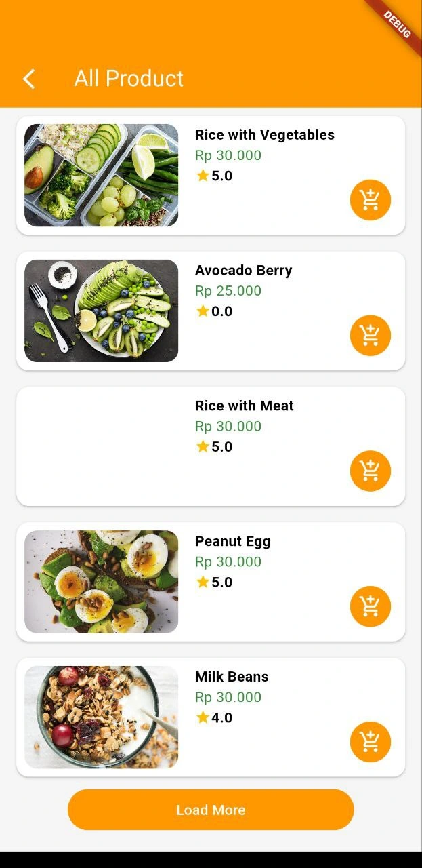Open the Rice with Vegetables product photo
Viewport: 422px width, 868px height.
pos(102,175)
